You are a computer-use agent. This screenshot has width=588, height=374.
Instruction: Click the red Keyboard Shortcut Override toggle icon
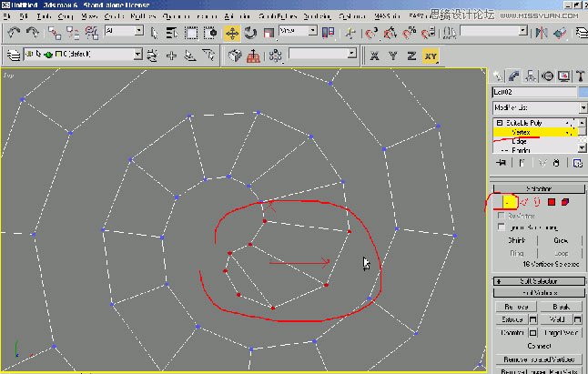click(254, 56)
